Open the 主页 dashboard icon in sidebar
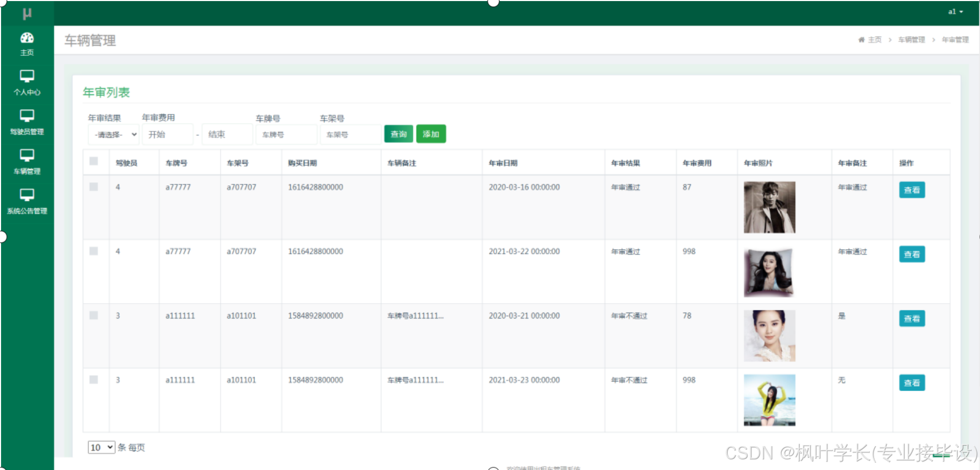This screenshot has height=470, width=980. point(27,38)
